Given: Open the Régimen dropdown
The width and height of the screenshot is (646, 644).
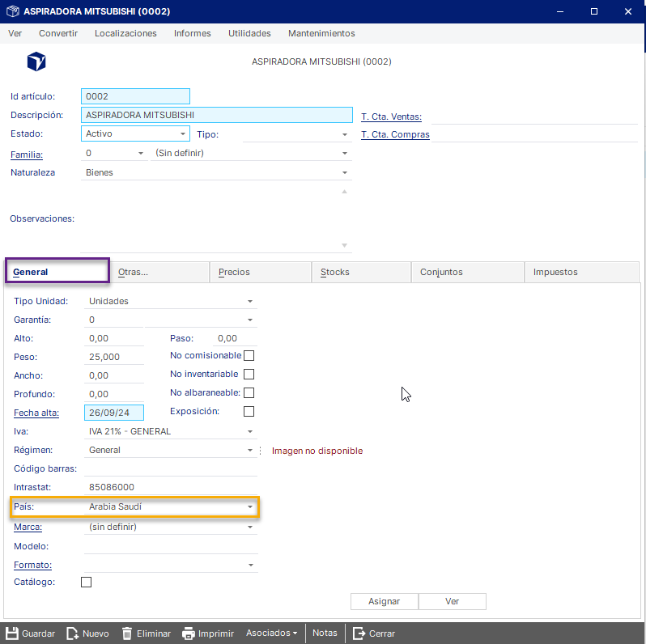Looking at the screenshot, I should point(250,450).
